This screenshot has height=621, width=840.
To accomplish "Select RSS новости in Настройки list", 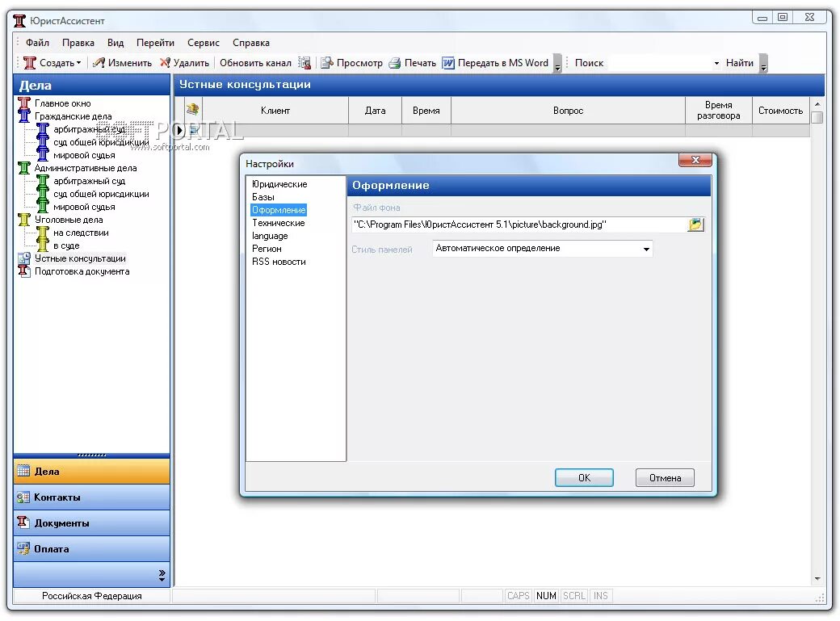I will pyautogui.click(x=279, y=262).
